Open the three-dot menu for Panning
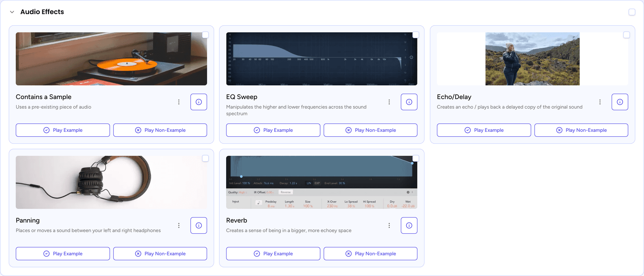Image resolution: width=644 pixels, height=276 pixels. click(179, 225)
